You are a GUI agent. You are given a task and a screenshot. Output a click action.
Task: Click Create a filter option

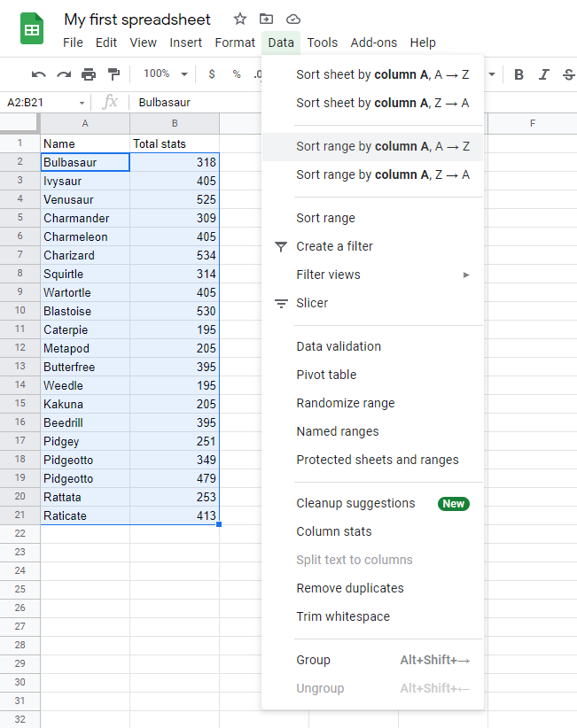[334, 246]
